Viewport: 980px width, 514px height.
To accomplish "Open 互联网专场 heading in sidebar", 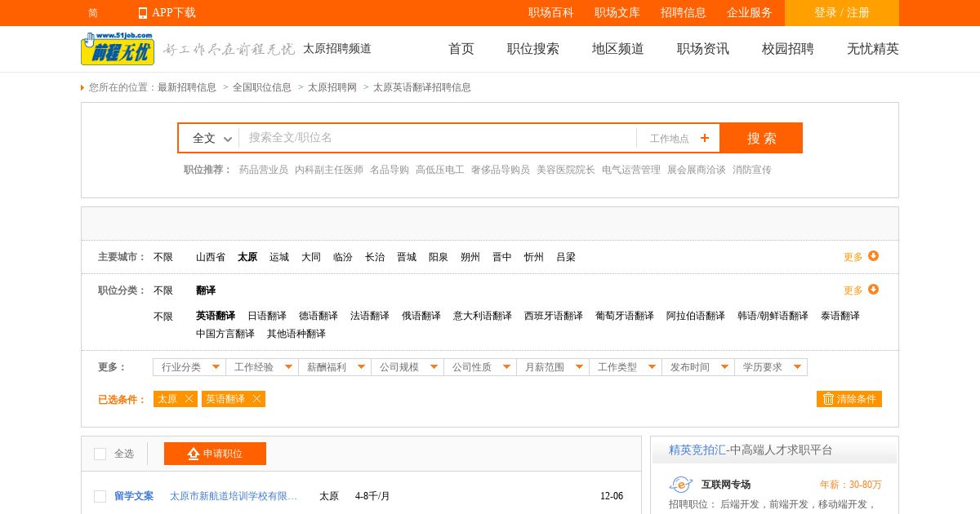I will pos(726,485).
